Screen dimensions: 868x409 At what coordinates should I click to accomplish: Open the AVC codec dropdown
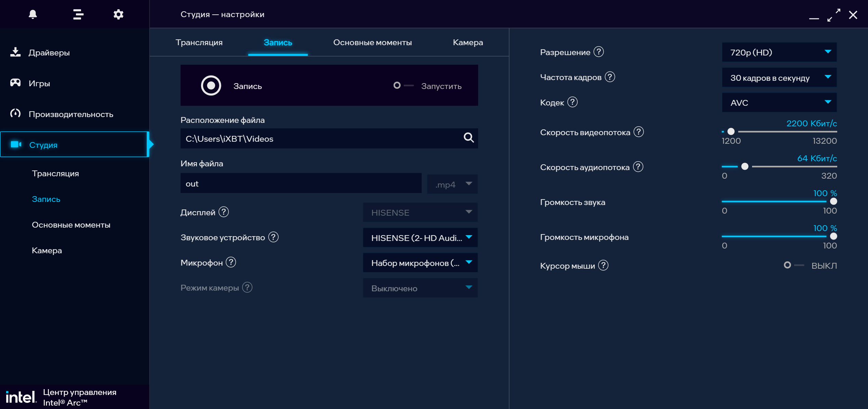[x=779, y=103]
